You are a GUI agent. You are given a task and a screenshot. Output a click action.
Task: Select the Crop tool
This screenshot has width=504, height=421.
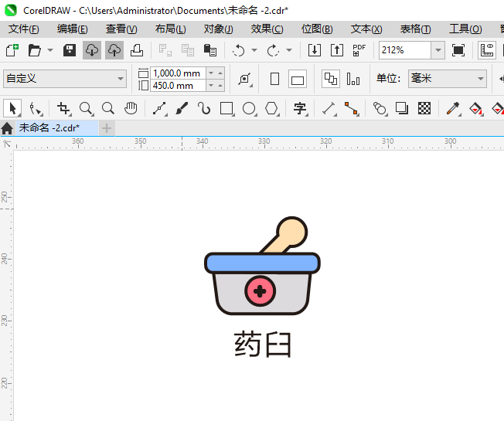point(63,108)
